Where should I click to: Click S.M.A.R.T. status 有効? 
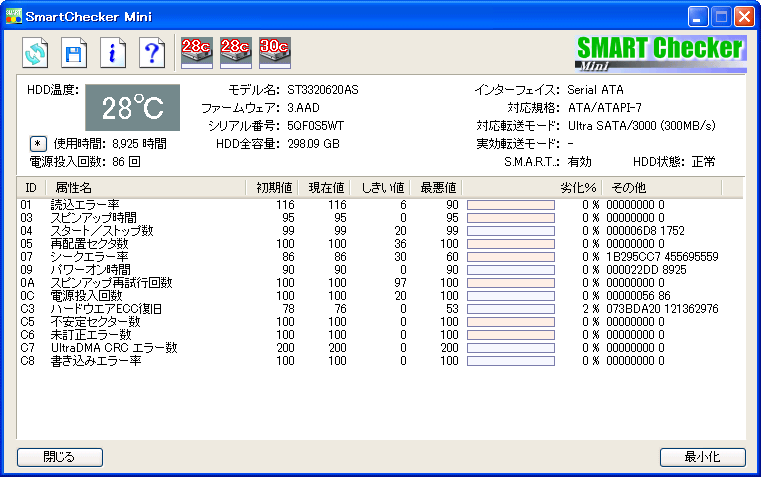[579, 162]
